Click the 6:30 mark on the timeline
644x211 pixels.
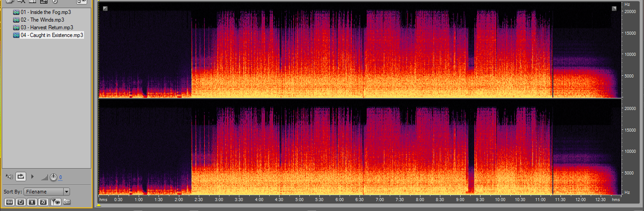click(359, 199)
